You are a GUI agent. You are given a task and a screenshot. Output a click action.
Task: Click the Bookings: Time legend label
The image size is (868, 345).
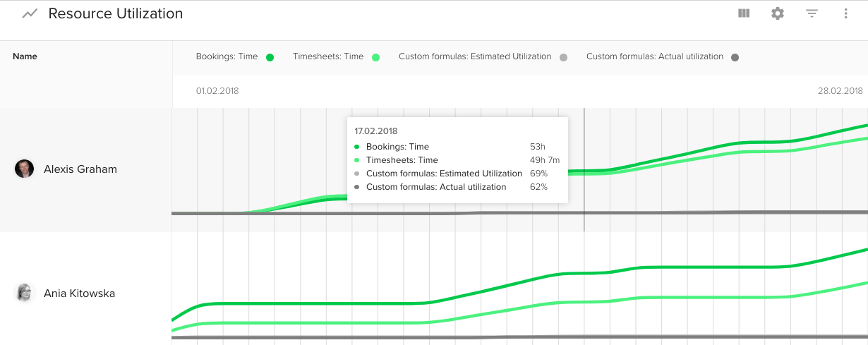coord(227,56)
